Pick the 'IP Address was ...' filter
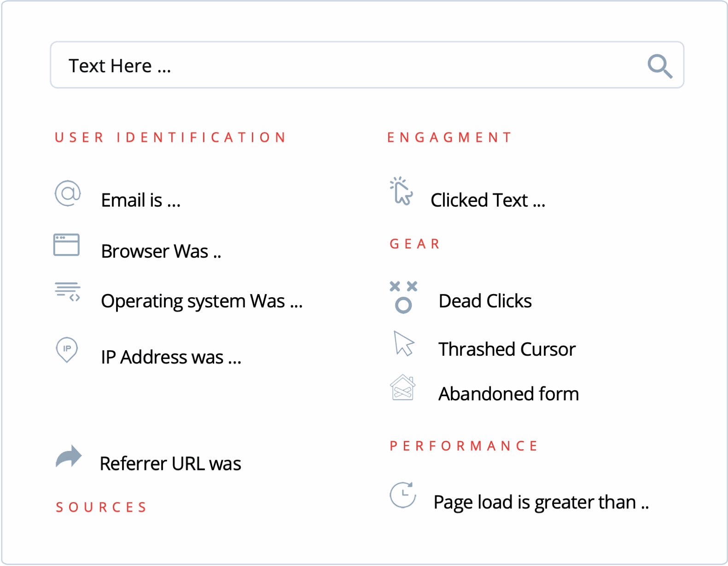 pyautogui.click(x=171, y=358)
